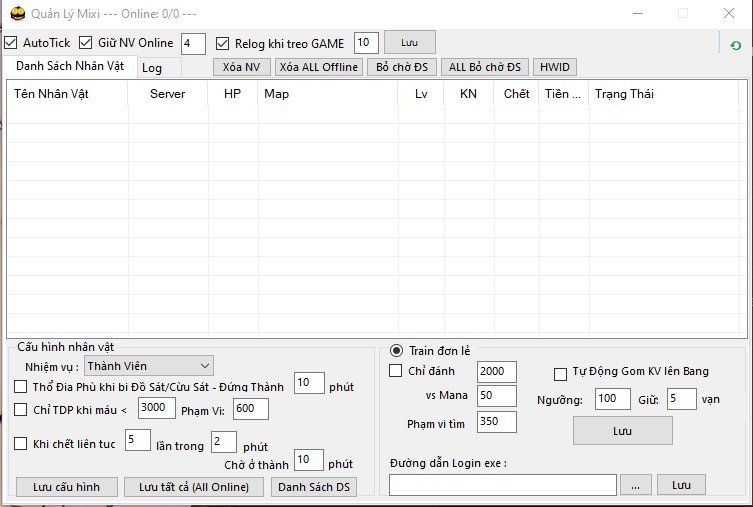Screen dimensions: 753x507
Task: Click the Giữ vạn 5 field
Action: coord(681,398)
